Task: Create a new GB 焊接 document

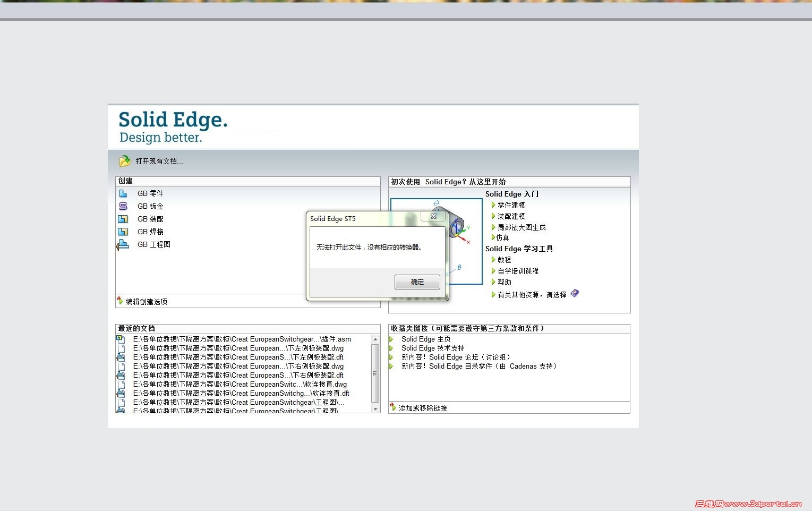Action: pyautogui.click(x=150, y=232)
